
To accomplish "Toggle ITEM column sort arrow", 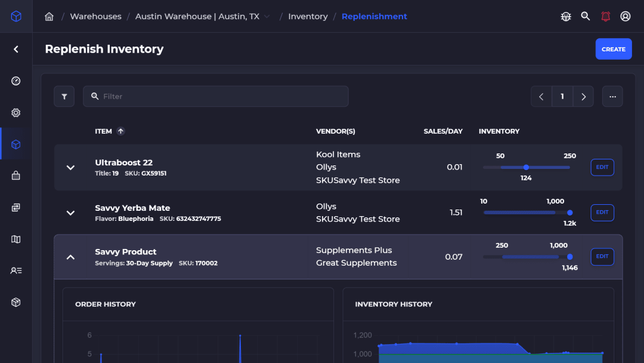I will (x=120, y=131).
